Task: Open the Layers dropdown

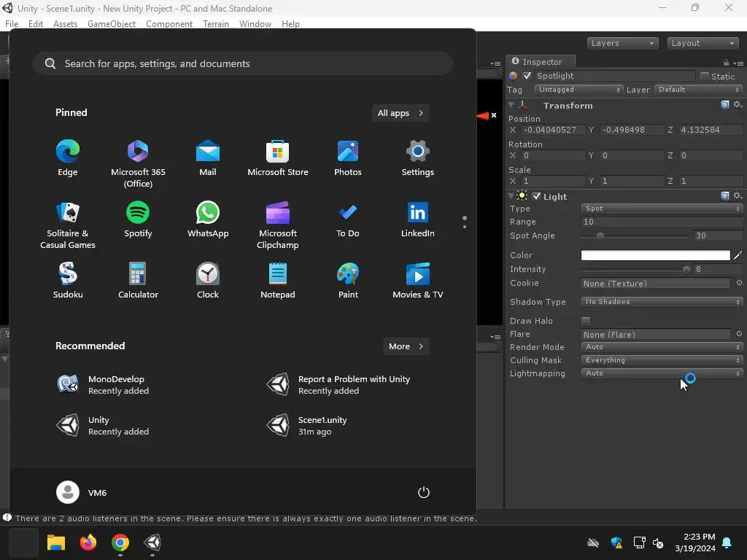Action: coord(623,43)
